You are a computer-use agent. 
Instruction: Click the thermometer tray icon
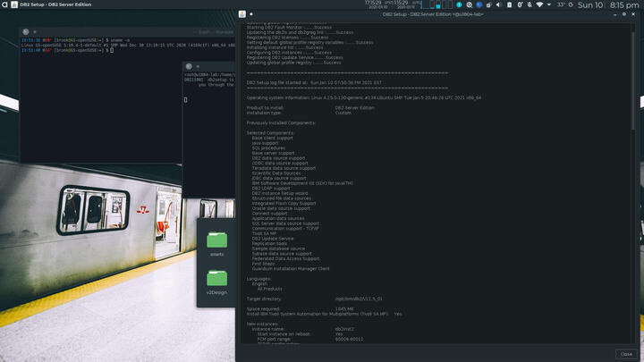point(520,5)
